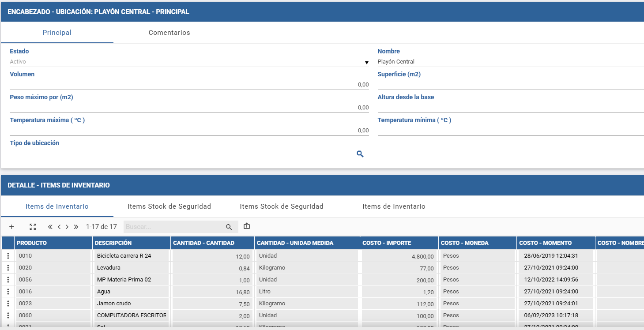Go to first page of results
Screen dimensions: 644x330
(50, 227)
